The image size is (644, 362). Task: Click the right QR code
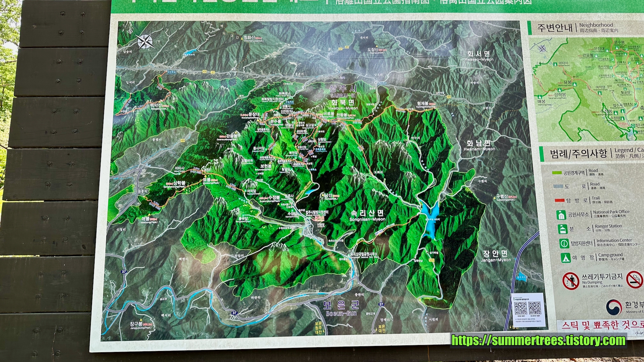535,308
